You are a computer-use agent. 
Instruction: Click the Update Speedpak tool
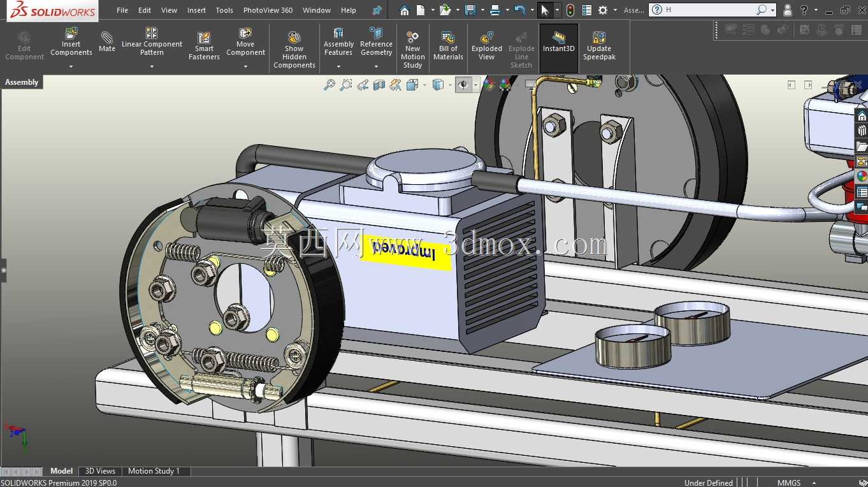(598, 46)
